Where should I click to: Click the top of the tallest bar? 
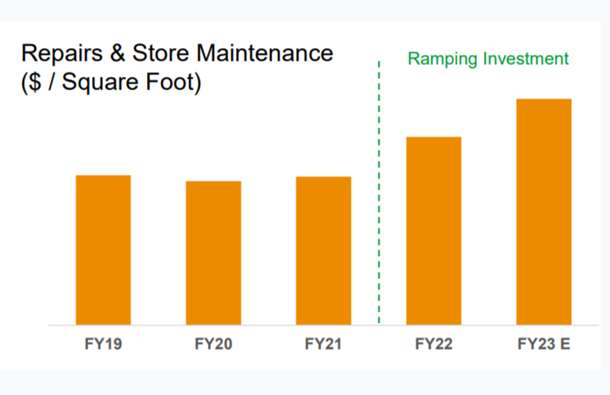pos(544,100)
